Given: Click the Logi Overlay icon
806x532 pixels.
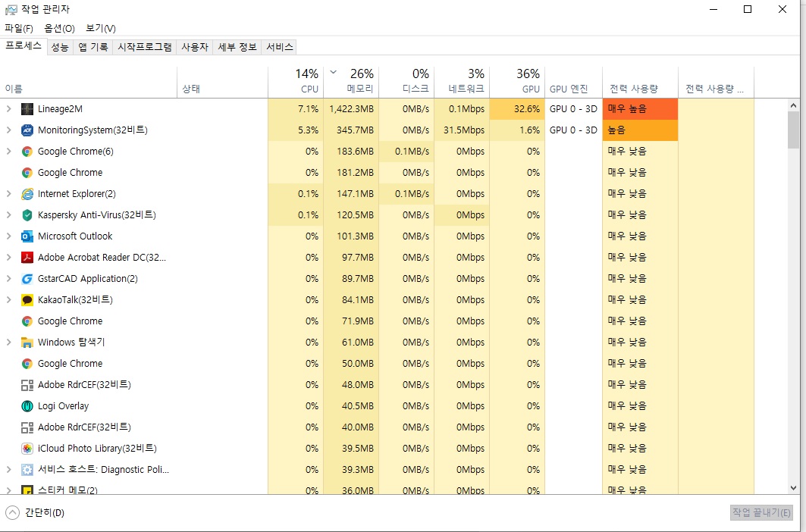Looking at the screenshot, I should point(27,406).
